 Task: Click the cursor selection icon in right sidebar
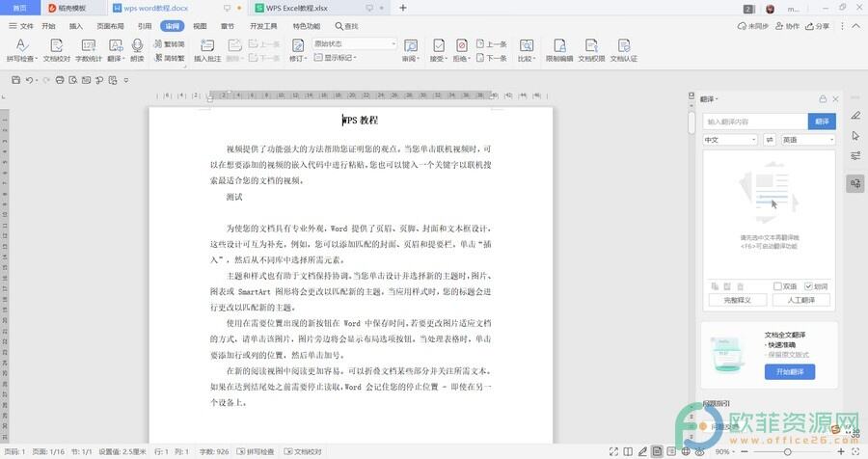855,136
